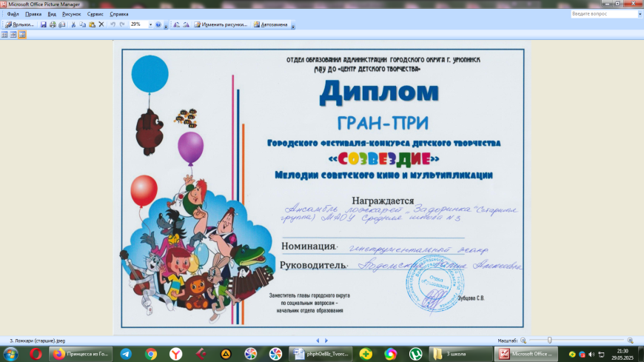Expand the help question box dropdown arrow
Screen dimensions: 644x362
[x=640, y=14]
